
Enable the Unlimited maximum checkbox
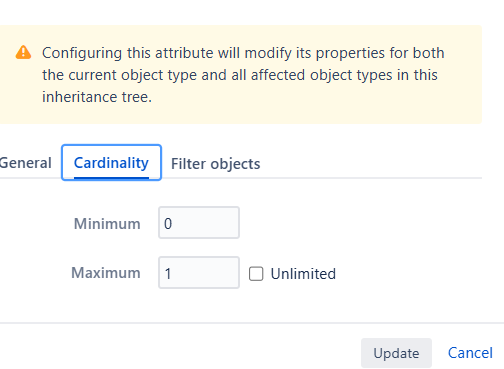(256, 274)
